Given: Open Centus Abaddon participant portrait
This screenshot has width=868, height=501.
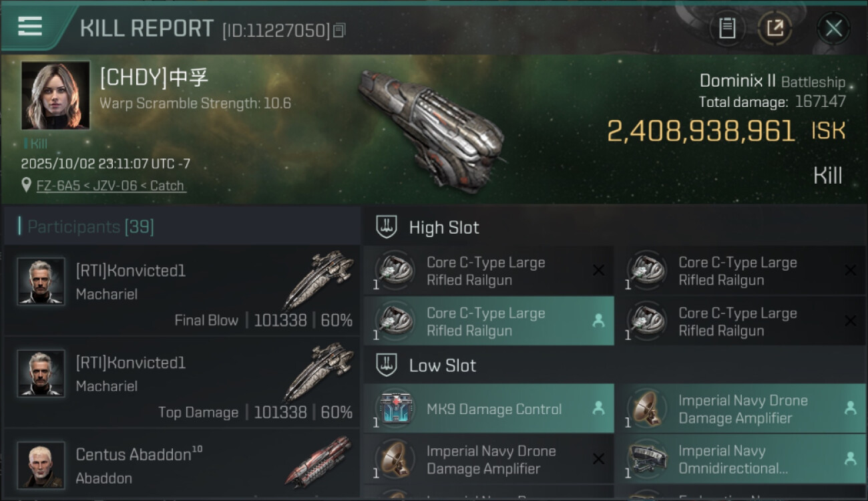Looking at the screenshot, I should pos(41,465).
